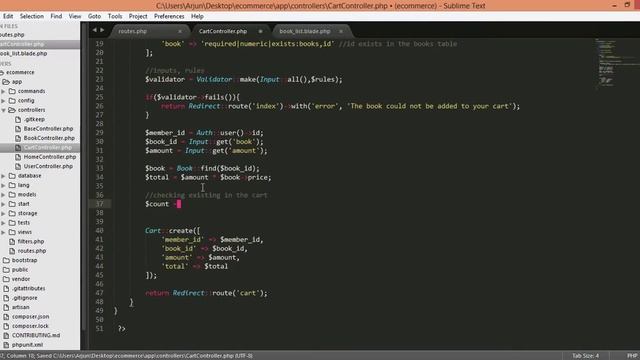Expand the tests folder
The height and width of the screenshot is (360, 640).
[4, 223]
